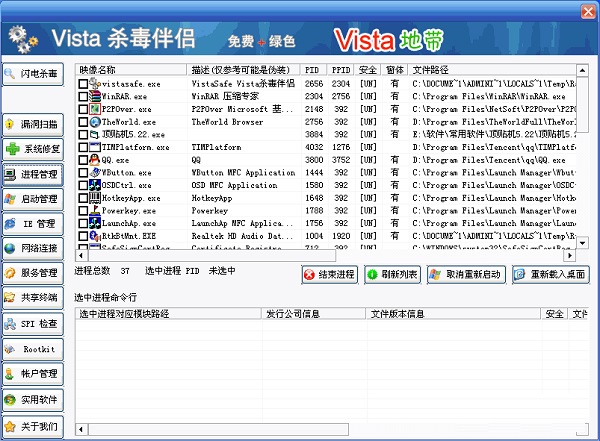Open 闪电杀毒 quick scan from sidebar
Image resolution: width=600 pixels, height=441 pixels.
coord(33,74)
